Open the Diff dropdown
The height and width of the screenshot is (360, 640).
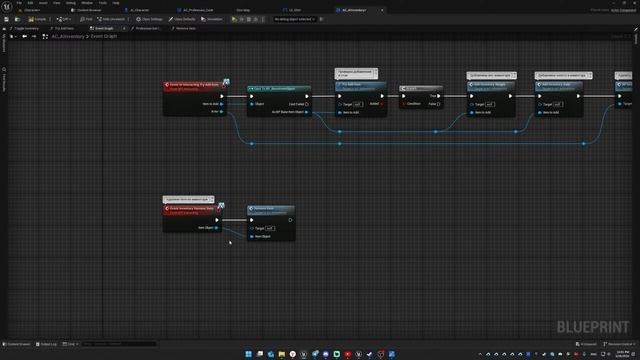tap(64, 19)
